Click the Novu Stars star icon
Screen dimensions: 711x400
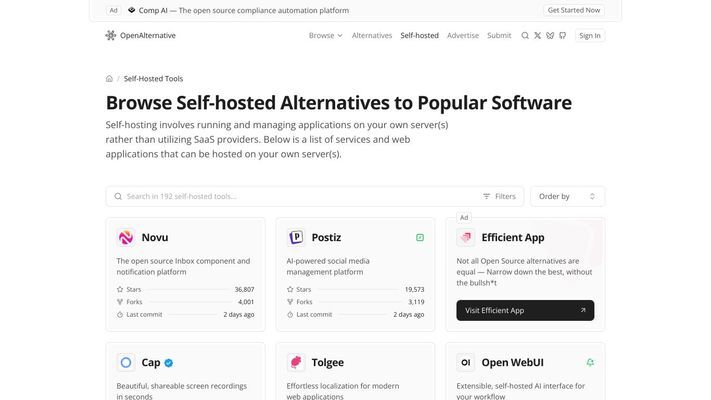120,289
